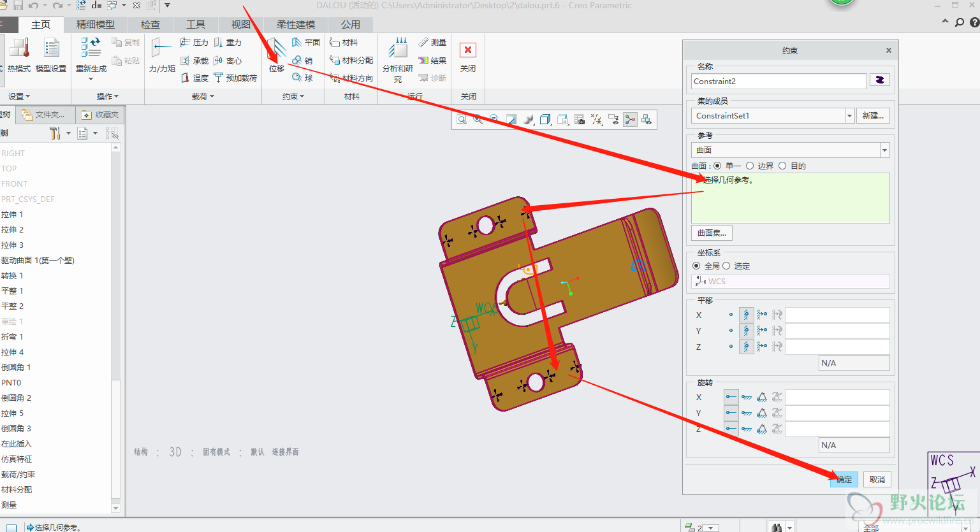Screen dimensions: 980x532
Task: Switch to the 检查 ribbon tab
Action: pyautogui.click(x=150, y=24)
